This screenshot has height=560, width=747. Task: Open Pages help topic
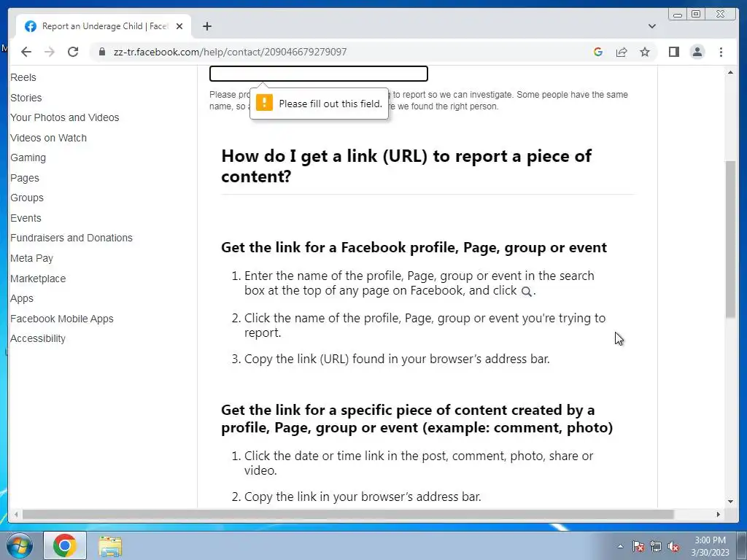(25, 178)
